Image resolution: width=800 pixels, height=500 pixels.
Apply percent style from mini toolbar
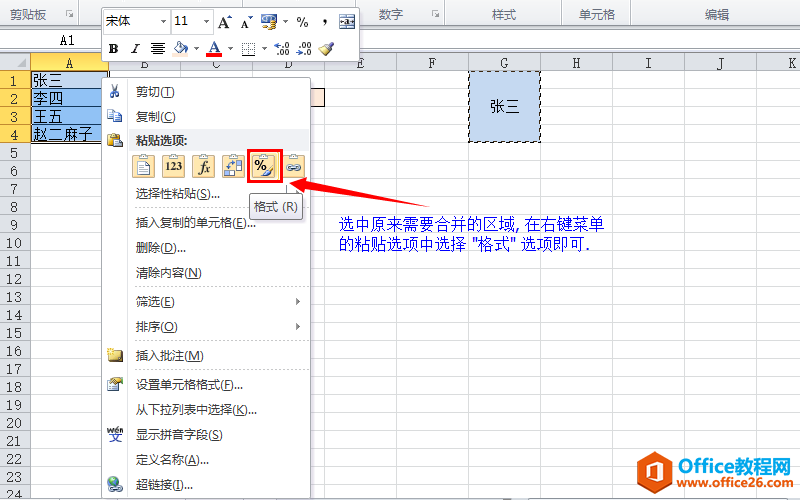(303, 22)
